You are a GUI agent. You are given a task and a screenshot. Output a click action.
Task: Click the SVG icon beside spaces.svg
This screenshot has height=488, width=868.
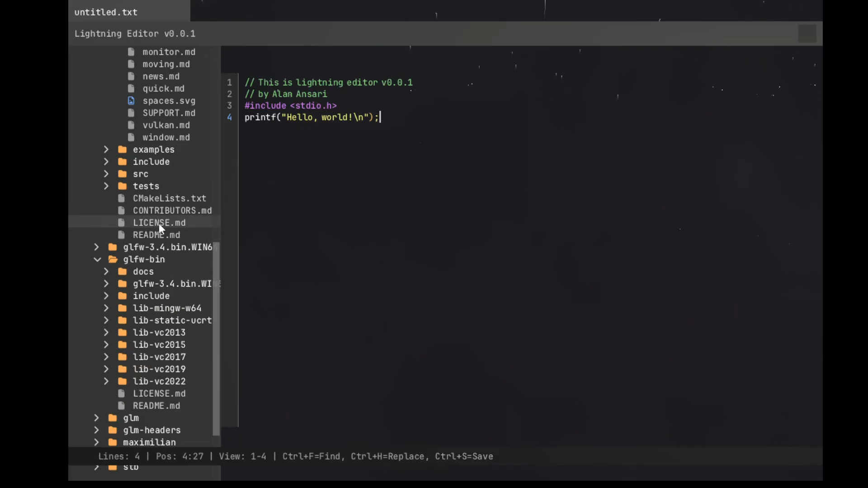click(131, 101)
